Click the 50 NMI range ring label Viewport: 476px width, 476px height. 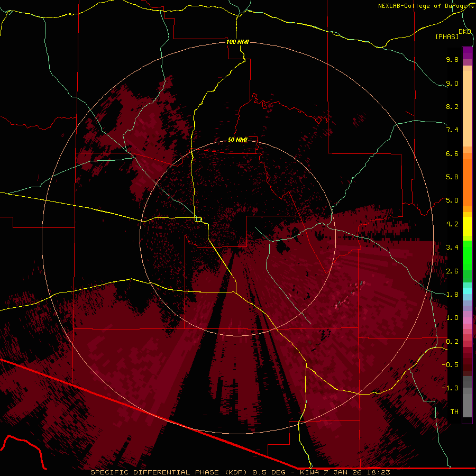[237, 140]
